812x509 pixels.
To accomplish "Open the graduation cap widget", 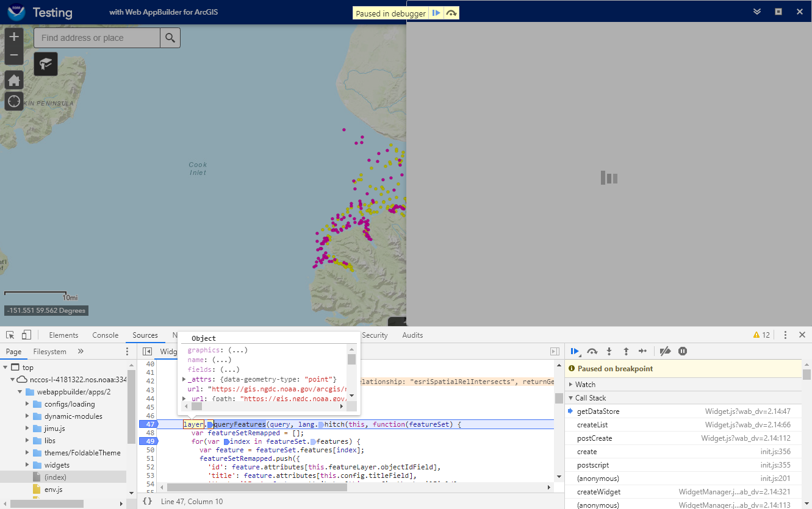I will click(x=46, y=63).
